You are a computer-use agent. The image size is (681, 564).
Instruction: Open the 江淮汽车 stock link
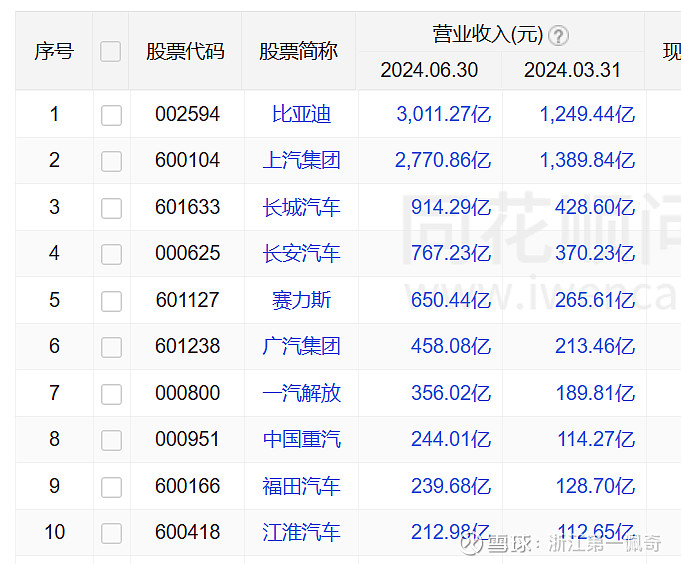[x=301, y=532]
